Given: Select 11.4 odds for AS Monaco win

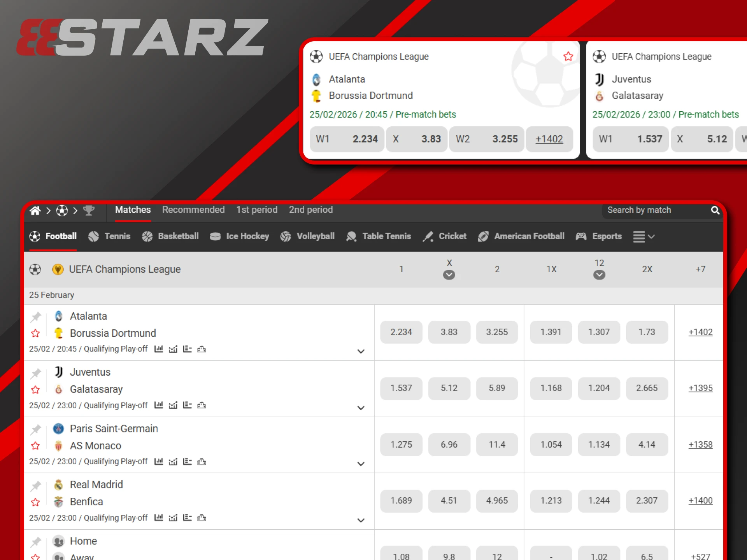Looking at the screenshot, I should pos(497,444).
